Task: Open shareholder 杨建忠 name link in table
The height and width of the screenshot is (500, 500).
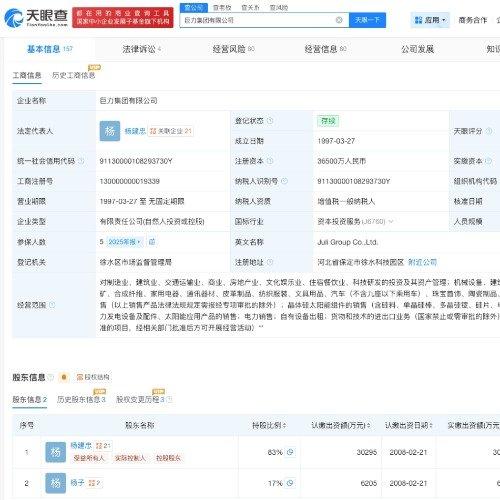Action: coord(81,445)
